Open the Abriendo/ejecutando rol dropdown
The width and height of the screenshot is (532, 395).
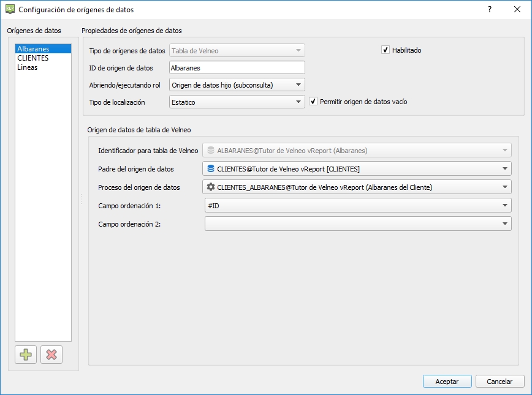(237, 85)
